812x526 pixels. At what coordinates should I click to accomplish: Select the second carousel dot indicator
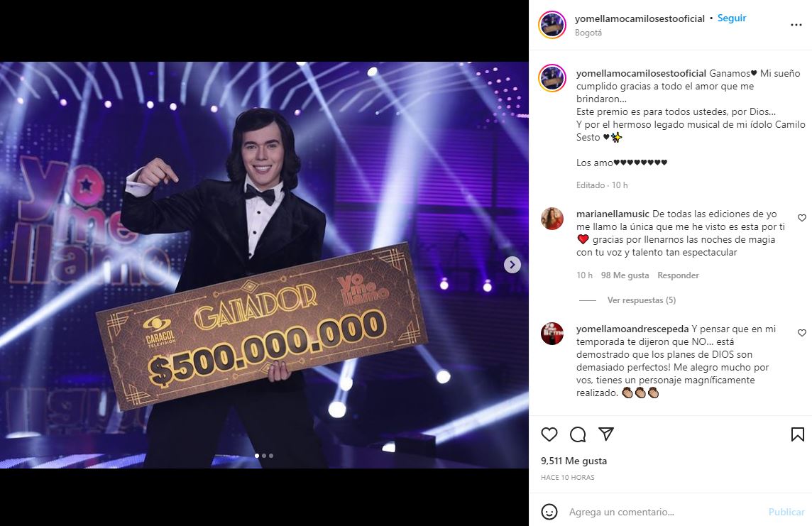pyautogui.click(x=264, y=456)
